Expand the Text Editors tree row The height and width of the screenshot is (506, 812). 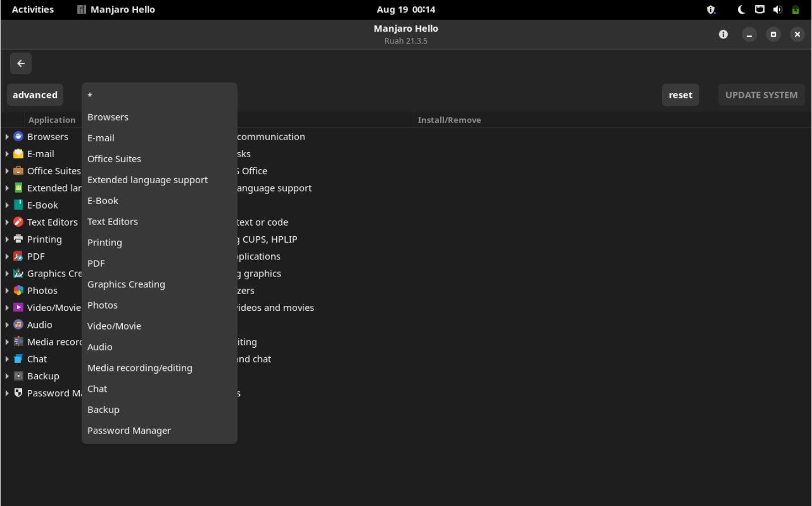[x=7, y=222]
